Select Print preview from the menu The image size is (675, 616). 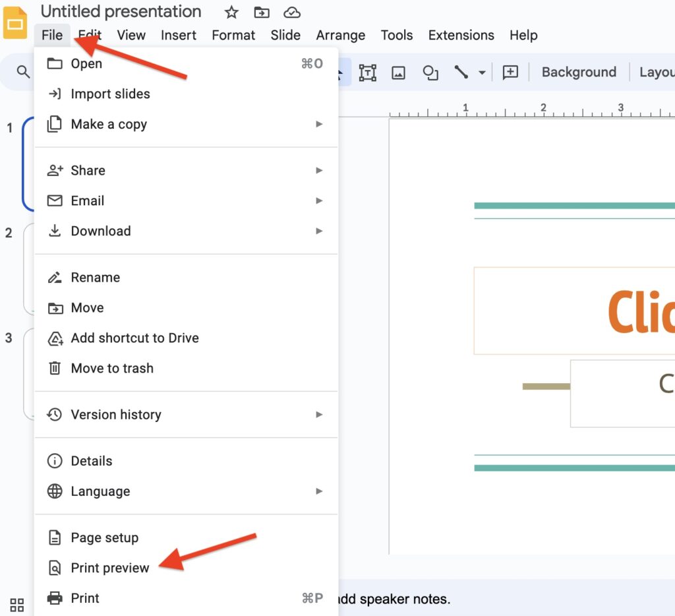tap(109, 567)
